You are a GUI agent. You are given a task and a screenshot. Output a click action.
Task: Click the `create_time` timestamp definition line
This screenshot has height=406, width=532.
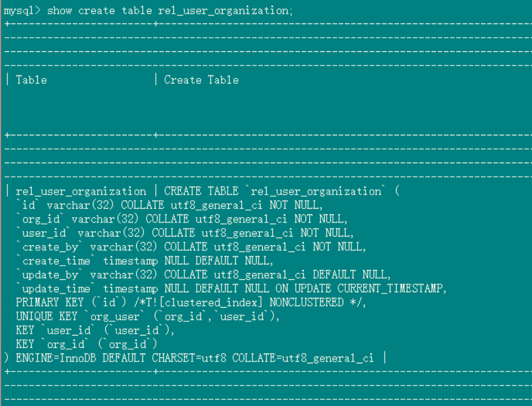click(x=144, y=261)
